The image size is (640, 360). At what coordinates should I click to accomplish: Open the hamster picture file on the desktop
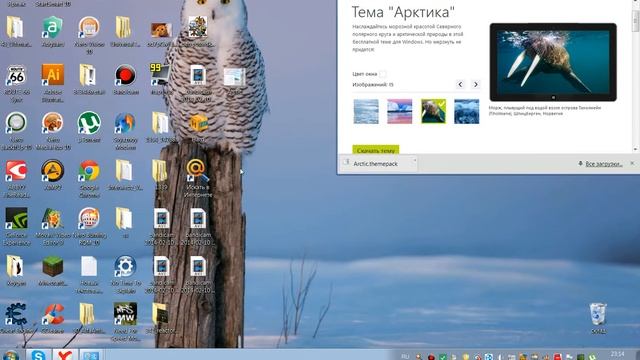161,29
